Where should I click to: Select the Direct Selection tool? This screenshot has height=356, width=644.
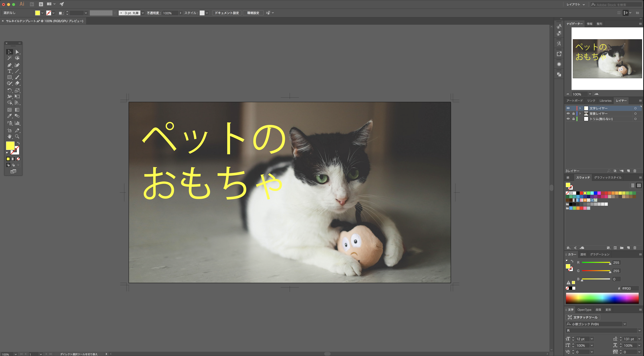17,52
